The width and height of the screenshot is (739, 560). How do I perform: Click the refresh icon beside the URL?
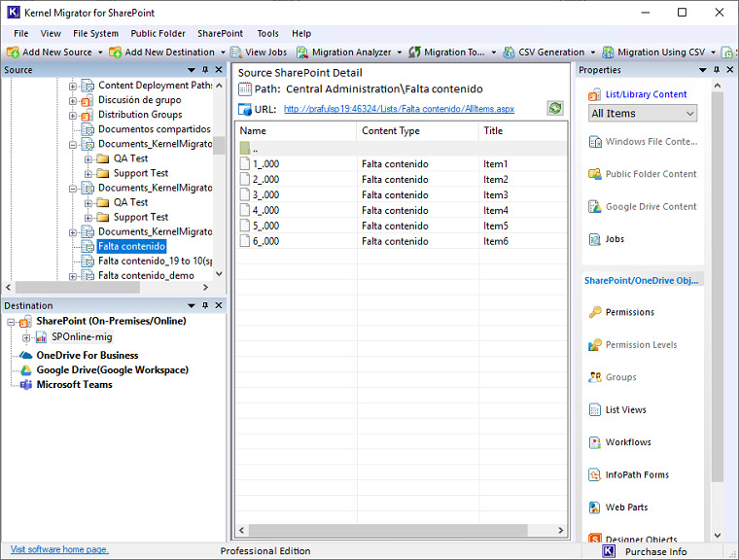tap(555, 108)
